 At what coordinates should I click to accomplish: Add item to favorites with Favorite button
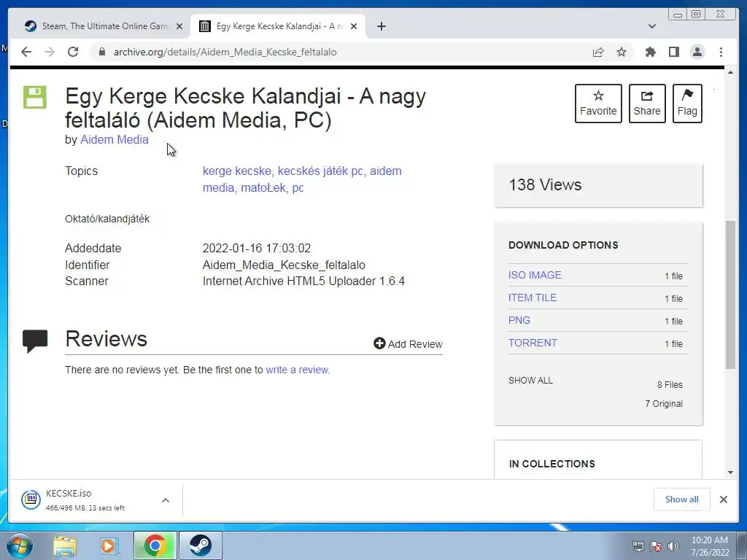click(598, 104)
